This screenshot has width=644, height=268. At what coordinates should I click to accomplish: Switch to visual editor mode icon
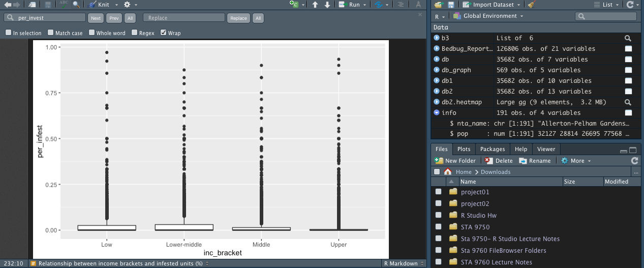click(418, 5)
